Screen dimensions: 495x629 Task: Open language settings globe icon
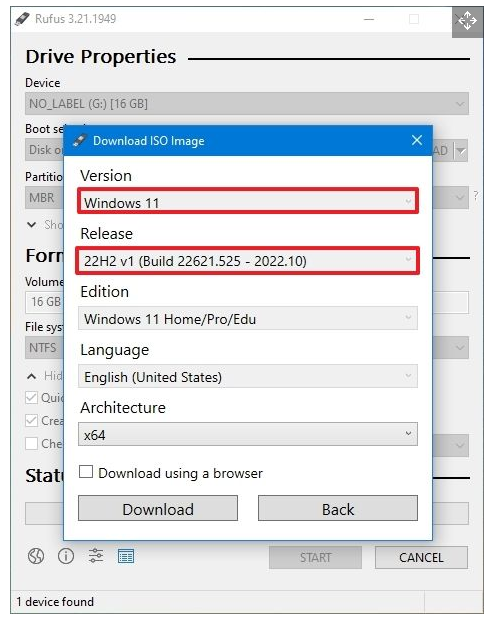[36, 556]
